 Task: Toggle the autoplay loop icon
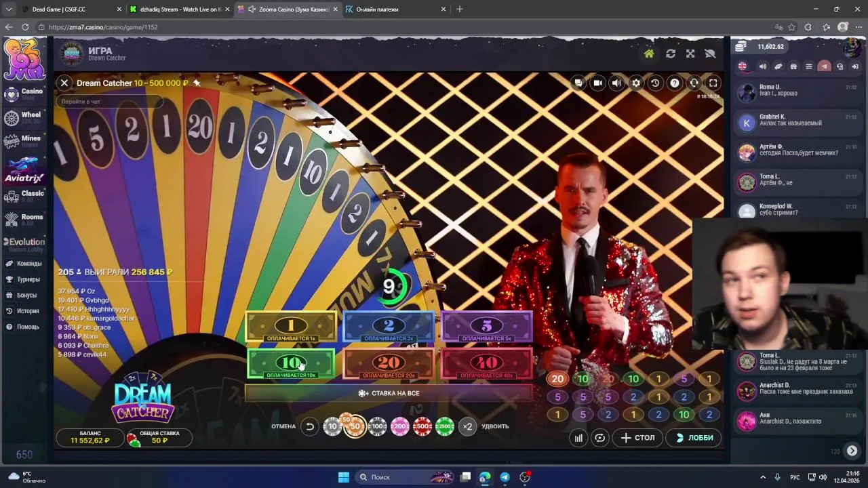point(600,438)
